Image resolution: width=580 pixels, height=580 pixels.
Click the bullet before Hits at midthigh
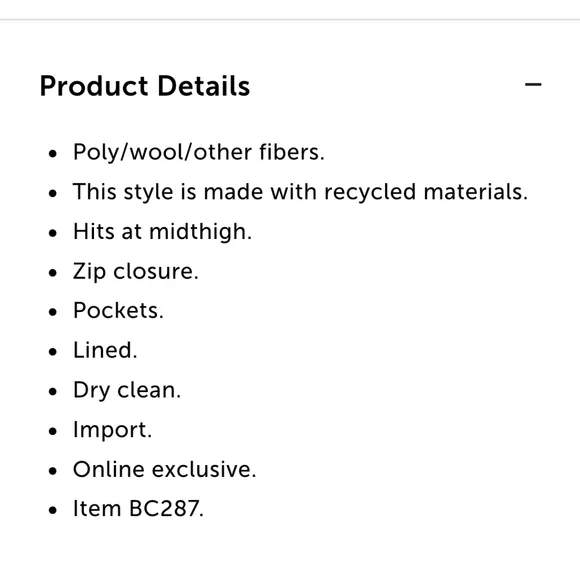pos(53,233)
